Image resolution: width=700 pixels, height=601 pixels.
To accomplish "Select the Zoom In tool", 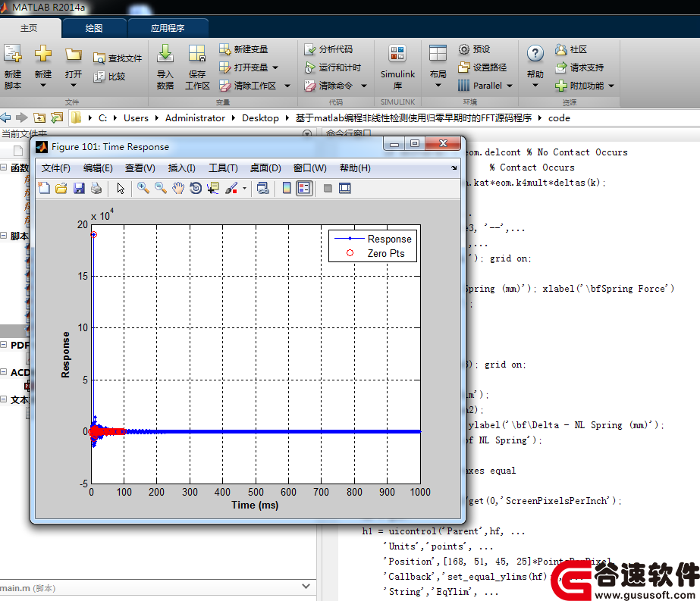I will tap(143, 188).
